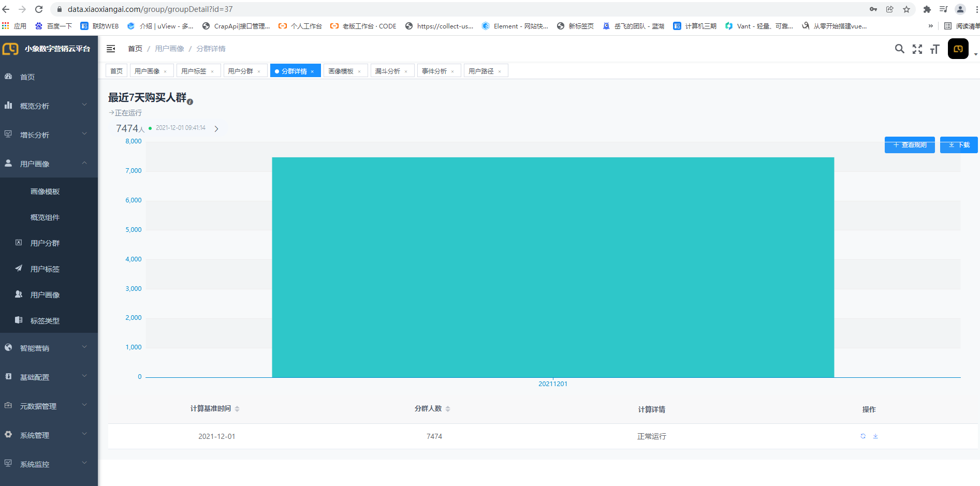
Task: Close the 事件分析 tab
Action: (x=453, y=70)
